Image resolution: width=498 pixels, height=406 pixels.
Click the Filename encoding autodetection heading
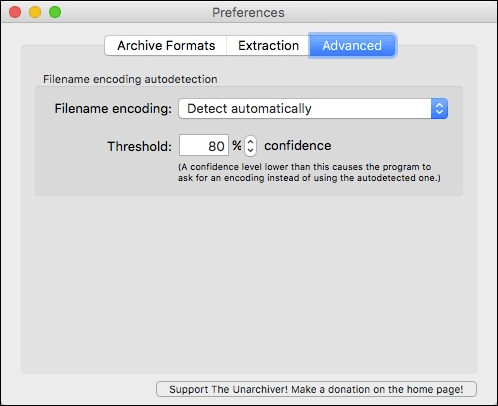pyautogui.click(x=130, y=79)
